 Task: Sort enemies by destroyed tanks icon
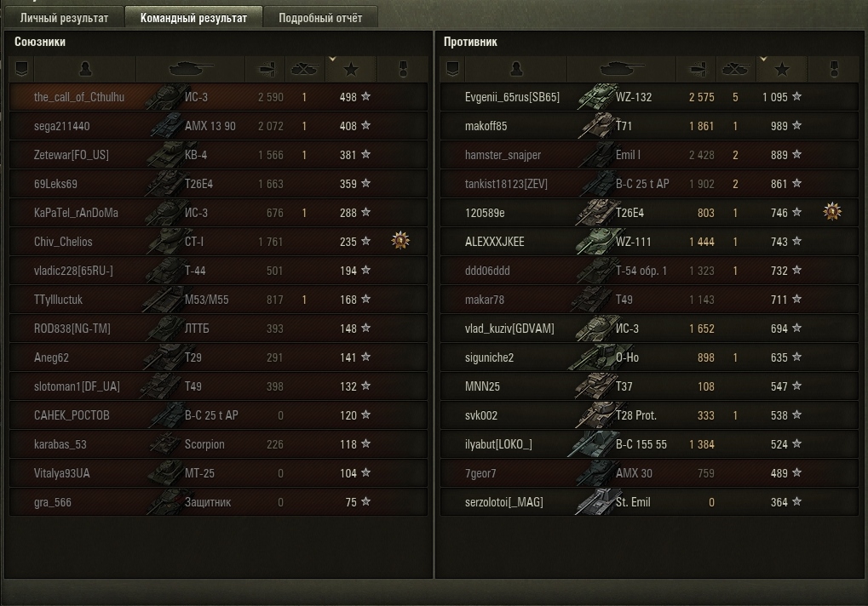[x=735, y=69]
